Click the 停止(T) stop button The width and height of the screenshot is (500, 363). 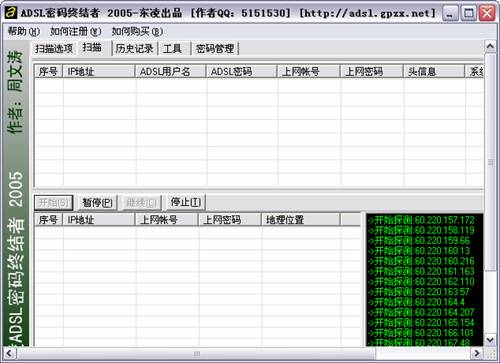pyautogui.click(x=186, y=202)
